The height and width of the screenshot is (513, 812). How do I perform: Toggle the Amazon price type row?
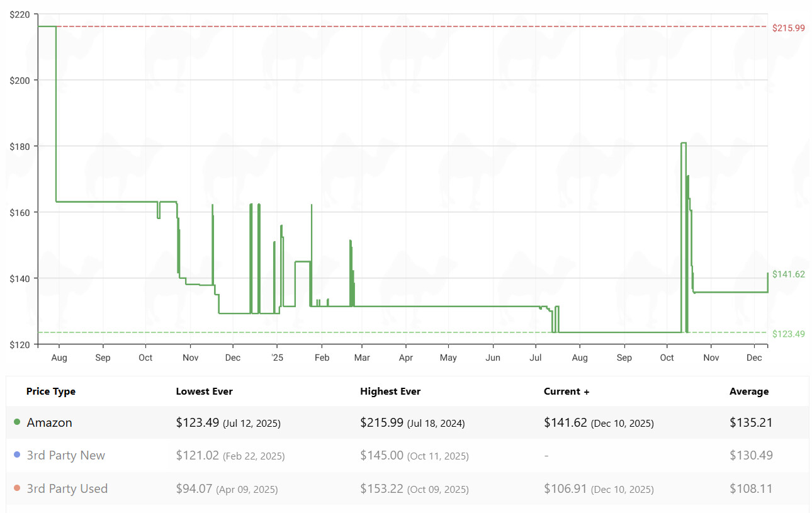click(49, 423)
